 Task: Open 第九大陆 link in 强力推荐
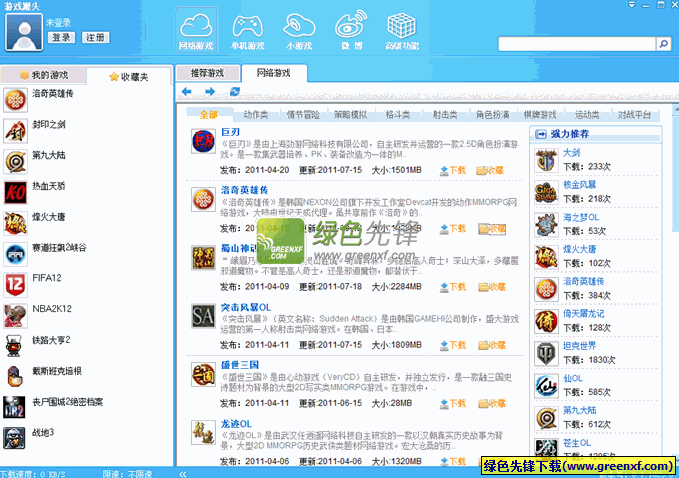[579, 410]
